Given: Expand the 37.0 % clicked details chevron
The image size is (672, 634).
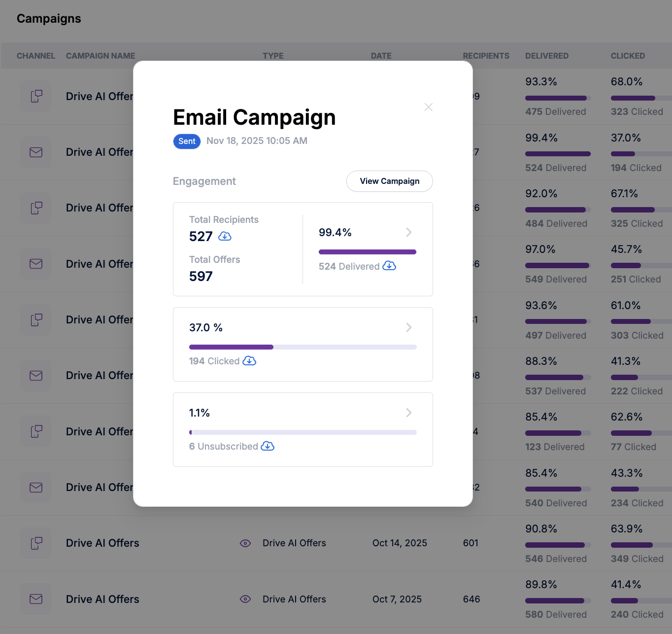Looking at the screenshot, I should (408, 327).
